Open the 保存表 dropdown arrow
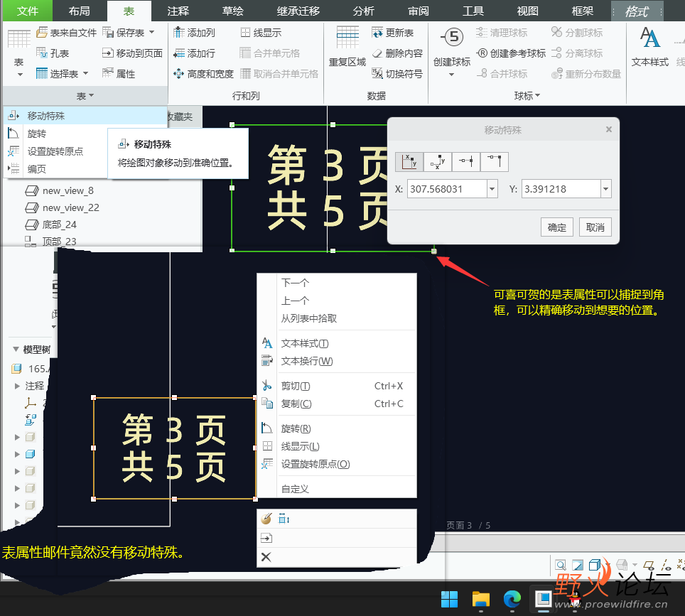The image size is (685, 616). (151, 33)
